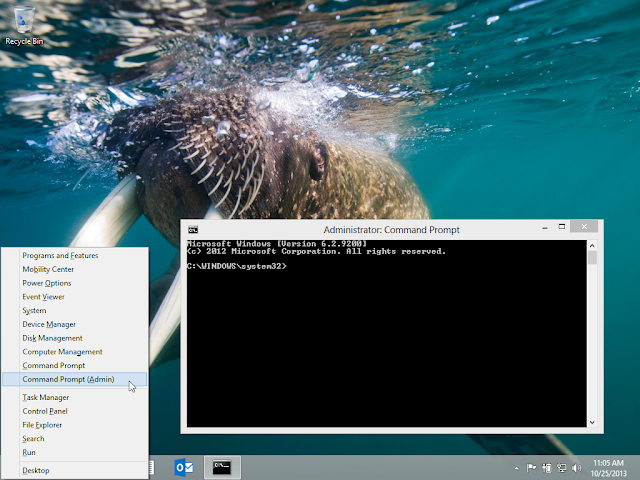Maximize the Command Prompt window
640x480 pixels.
tap(562, 227)
